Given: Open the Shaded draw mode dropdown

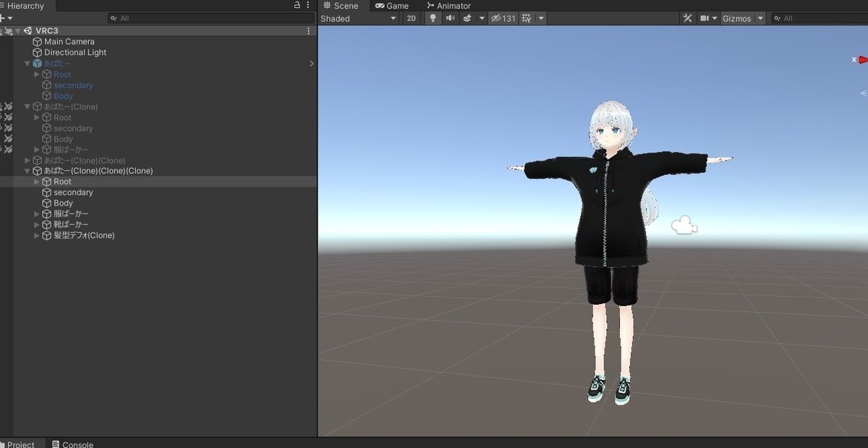Looking at the screenshot, I should 358,18.
